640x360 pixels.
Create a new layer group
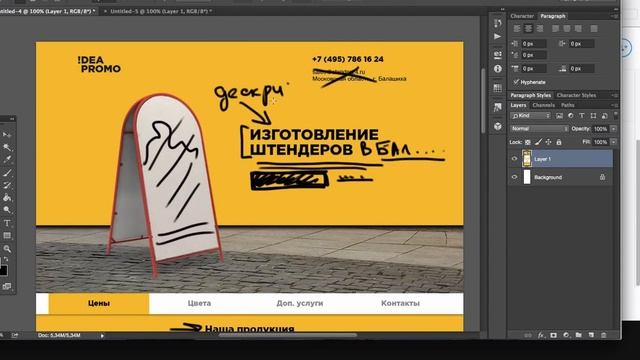click(578, 335)
